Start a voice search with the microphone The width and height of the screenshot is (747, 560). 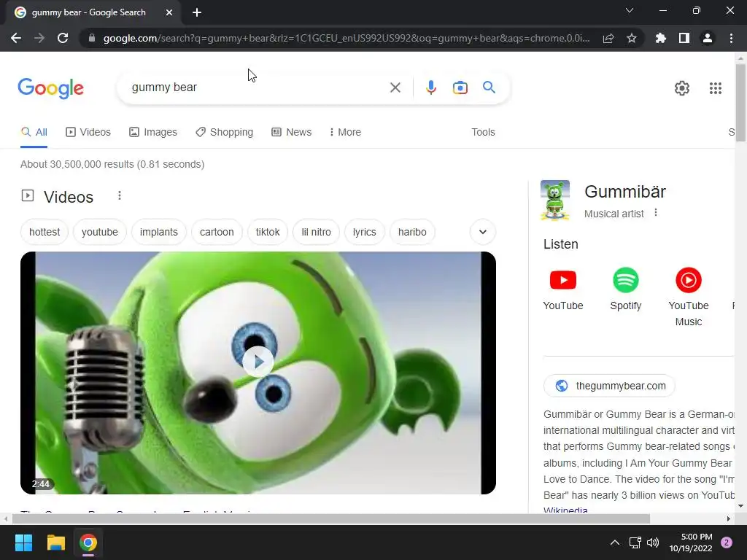tap(431, 87)
